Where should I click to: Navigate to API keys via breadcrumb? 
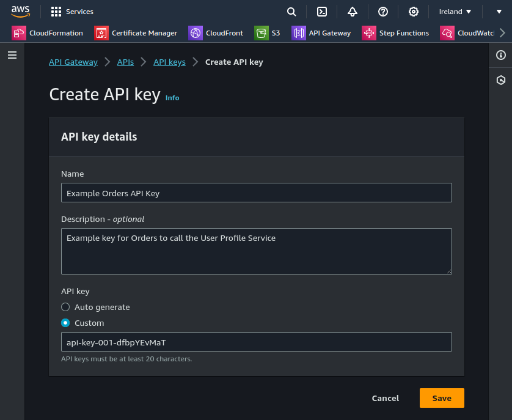169,62
